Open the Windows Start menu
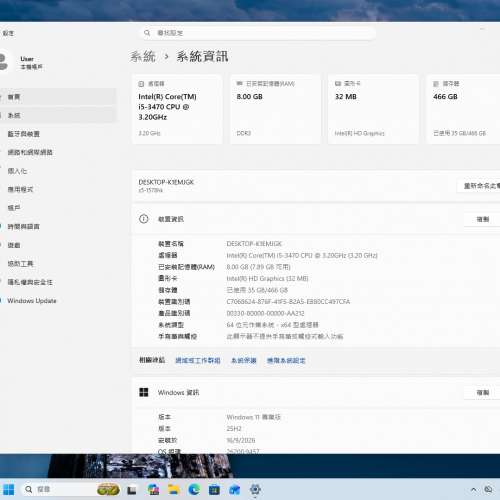The image size is (500, 500). (9, 489)
